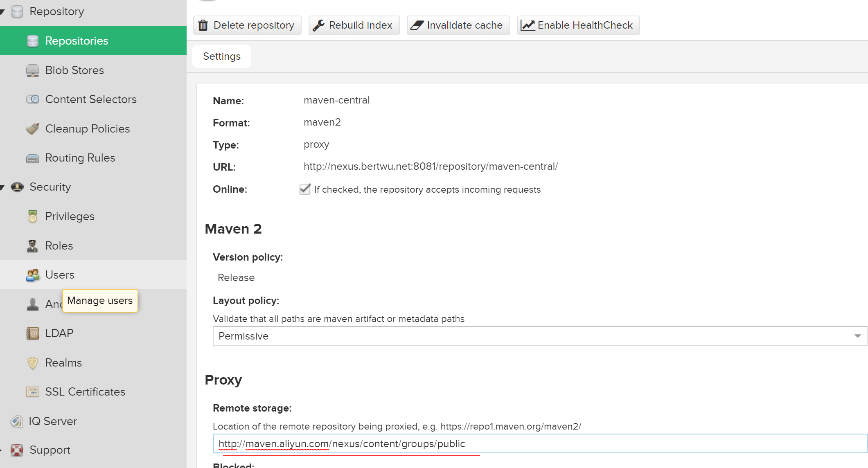Collapse the Repository section

click(x=3, y=11)
